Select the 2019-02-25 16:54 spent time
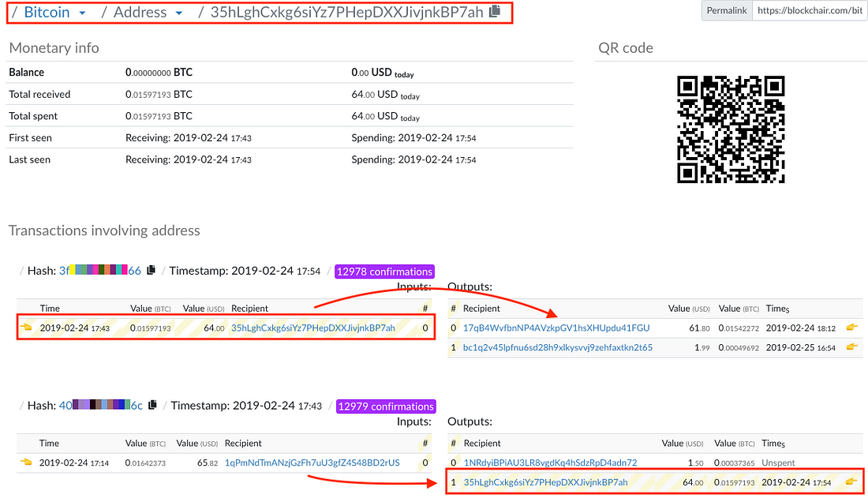The width and height of the screenshot is (868, 502). pos(800,347)
